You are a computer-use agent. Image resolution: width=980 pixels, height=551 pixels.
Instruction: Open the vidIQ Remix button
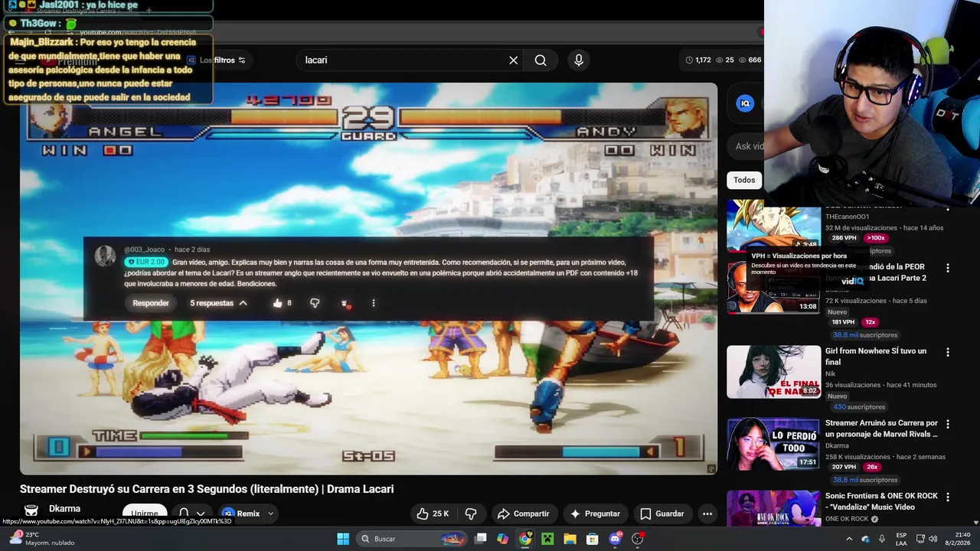(x=241, y=514)
